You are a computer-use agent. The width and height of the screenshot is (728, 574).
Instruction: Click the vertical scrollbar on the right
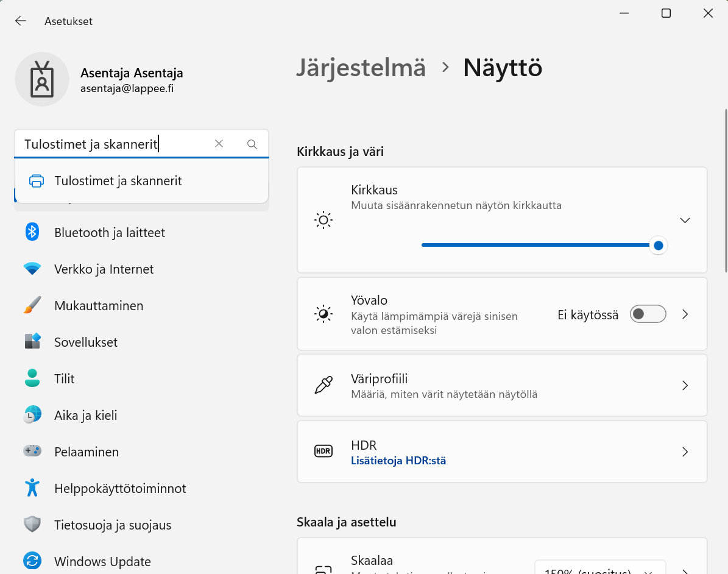[726, 190]
